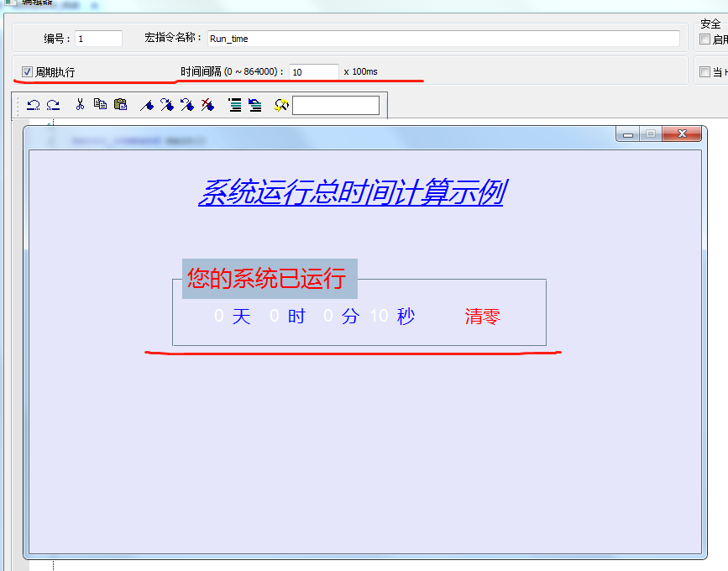This screenshot has width=728, height=571.
Task: Click the 时间间隔 field showing 10
Action: [314, 72]
